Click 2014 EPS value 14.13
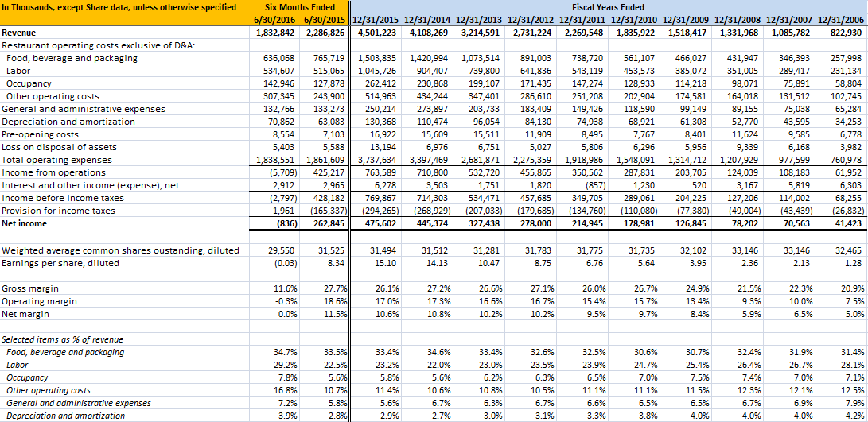This screenshot has width=868, height=422. [438, 263]
